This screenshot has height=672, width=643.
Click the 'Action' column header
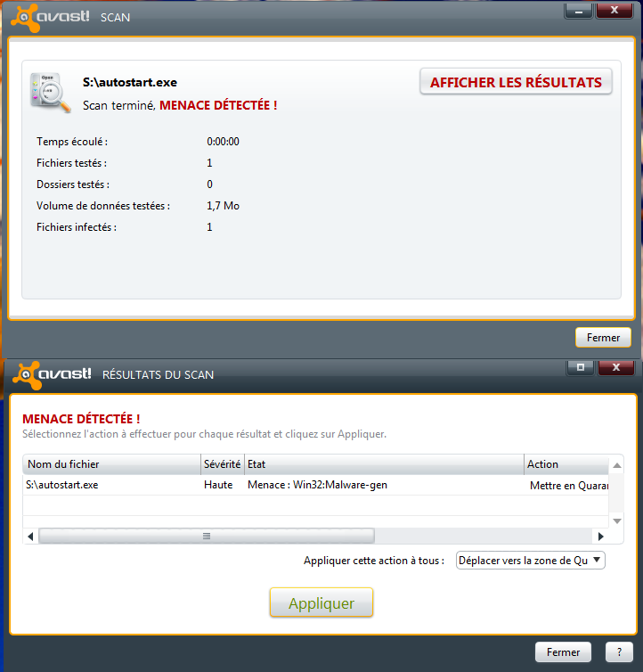tap(566, 464)
